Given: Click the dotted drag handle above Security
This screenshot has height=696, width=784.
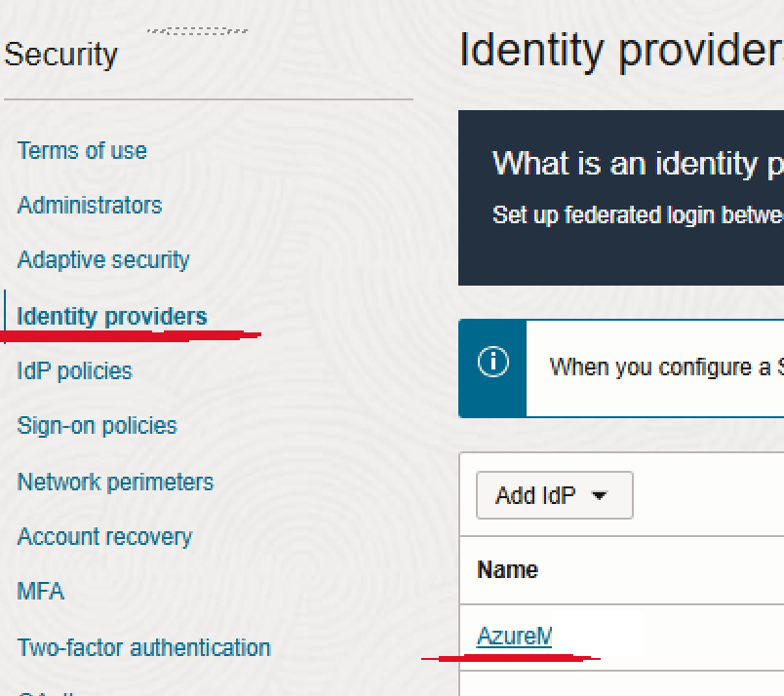Looking at the screenshot, I should [196, 31].
